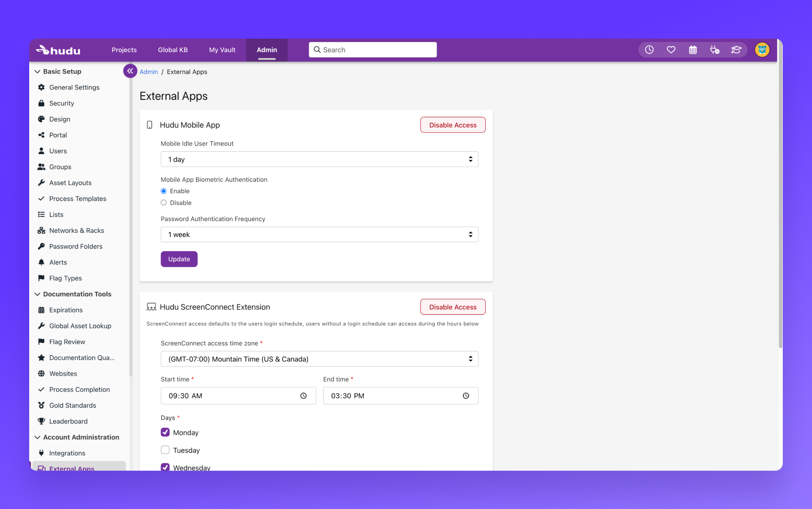This screenshot has width=812, height=509.
Task: Click the Leaderboard trophy icon
Action: point(41,421)
